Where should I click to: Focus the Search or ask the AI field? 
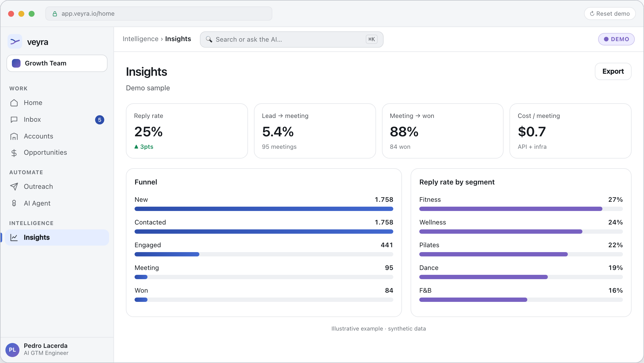coord(291,39)
